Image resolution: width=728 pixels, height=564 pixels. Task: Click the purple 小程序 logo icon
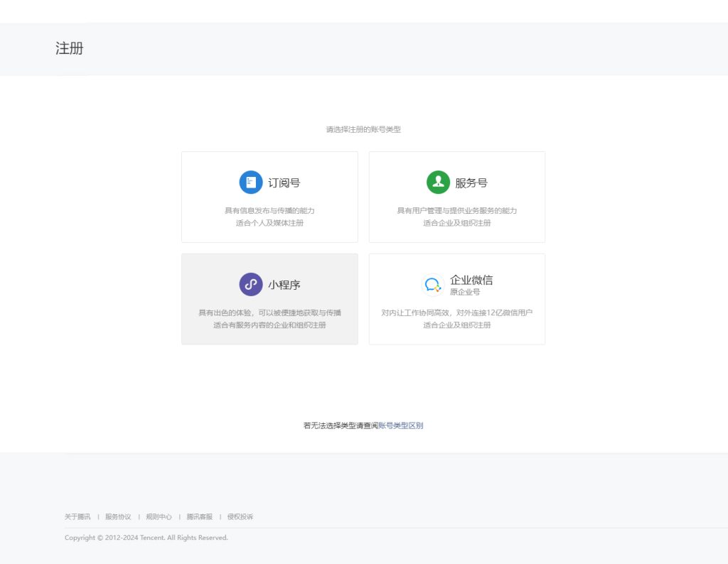click(x=251, y=284)
